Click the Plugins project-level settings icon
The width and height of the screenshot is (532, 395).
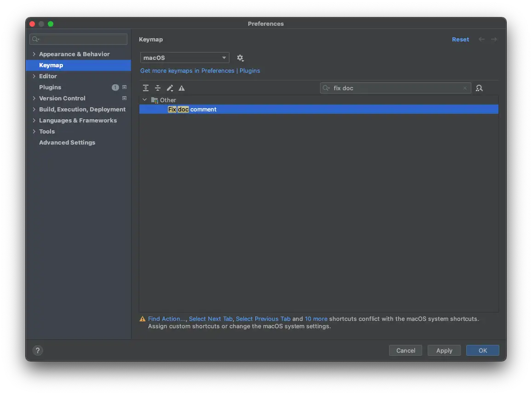click(x=124, y=87)
